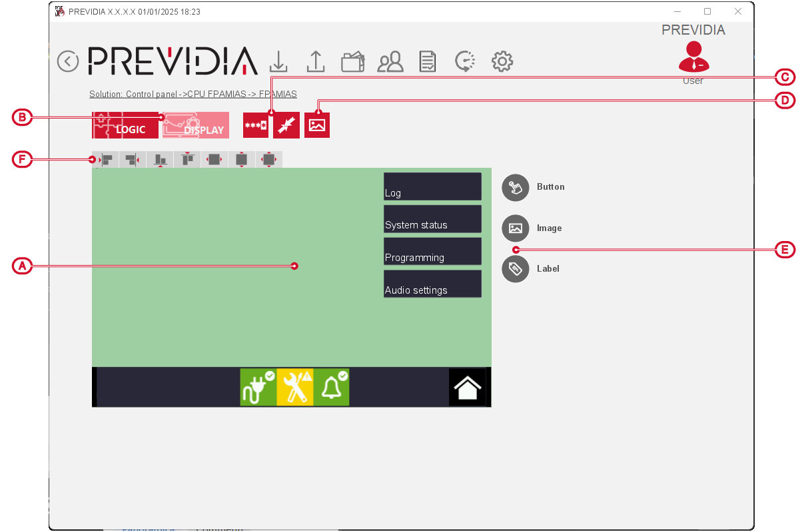Align selected elements to the bottom
Image resolution: width=812 pixels, height=532 pixels.
tap(160, 159)
